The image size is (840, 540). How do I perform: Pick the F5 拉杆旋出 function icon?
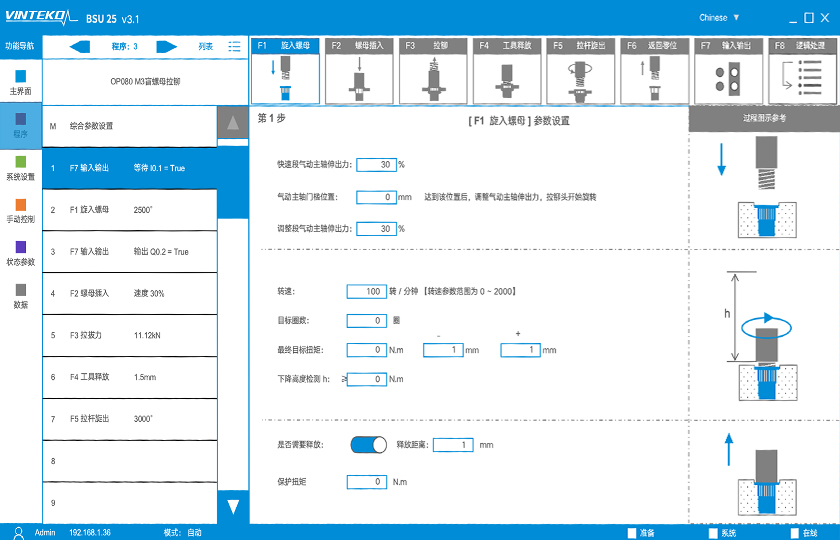tap(579, 71)
